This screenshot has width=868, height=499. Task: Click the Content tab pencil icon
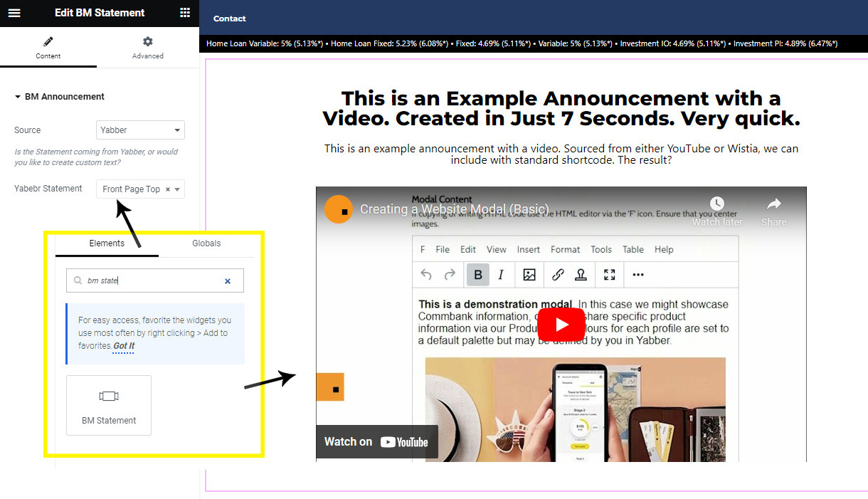pos(48,42)
